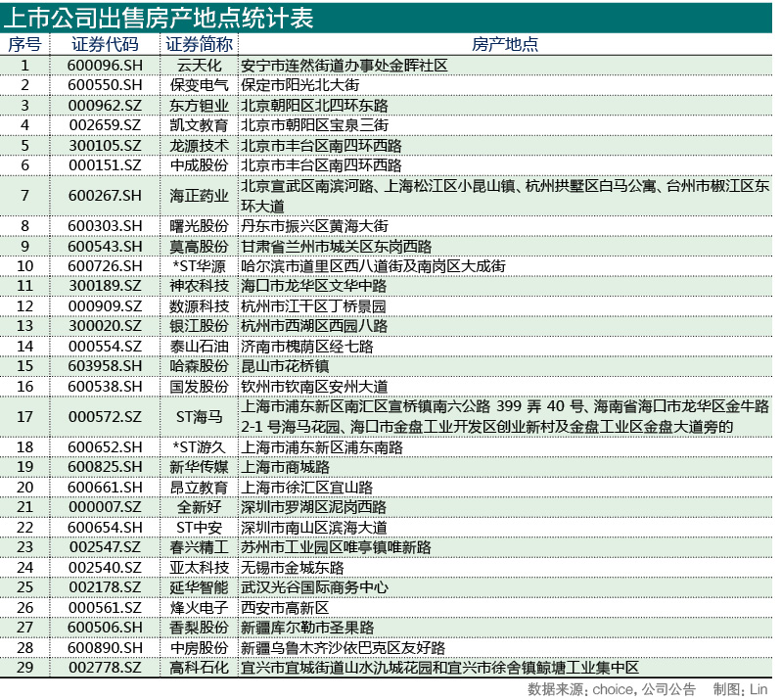Select the company name 昂立教育
This screenshot has height=700, width=781.
(x=200, y=488)
